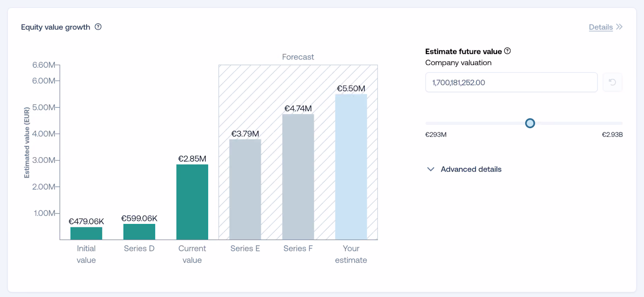Click the Series E axis label
Viewport: 644px width, 297px height.
coord(245,249)
